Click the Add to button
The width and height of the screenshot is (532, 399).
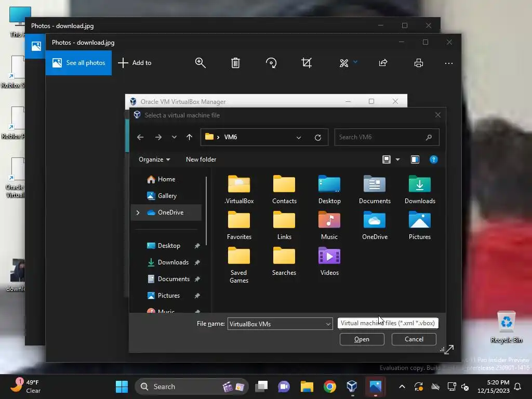coord(135,63)
